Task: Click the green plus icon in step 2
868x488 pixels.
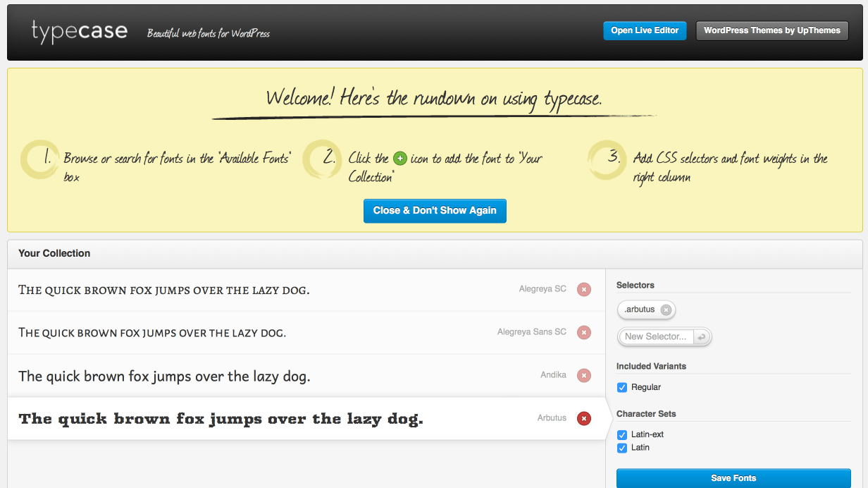Action: [400, 159]
